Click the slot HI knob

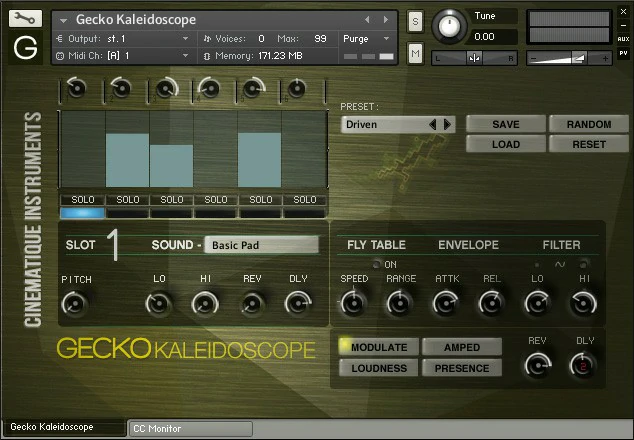click(205, 304)
